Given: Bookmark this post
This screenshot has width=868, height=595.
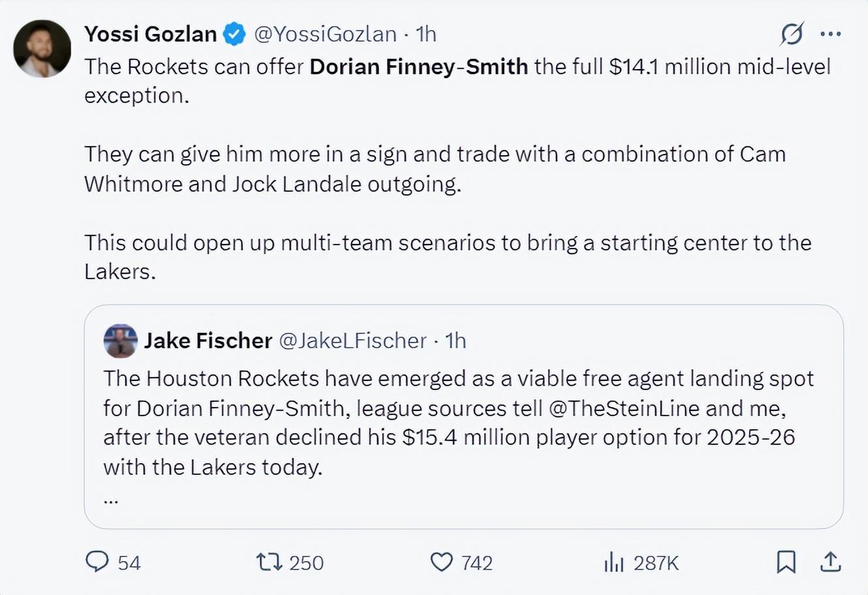Looking at the screenshot, I should coord(786,562).
